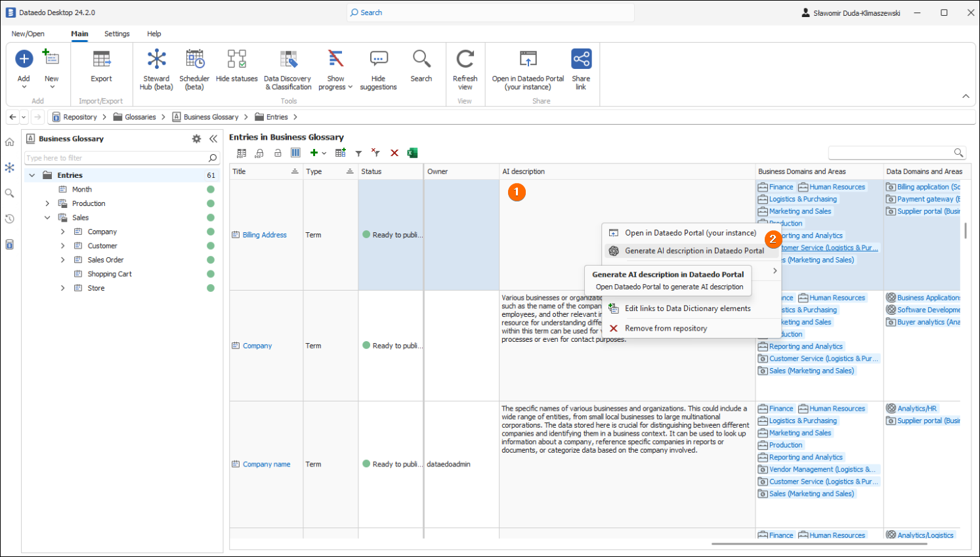Click the home icon in the left sidebar
This screenshot has width=980, height=557.
pos(9,142)
